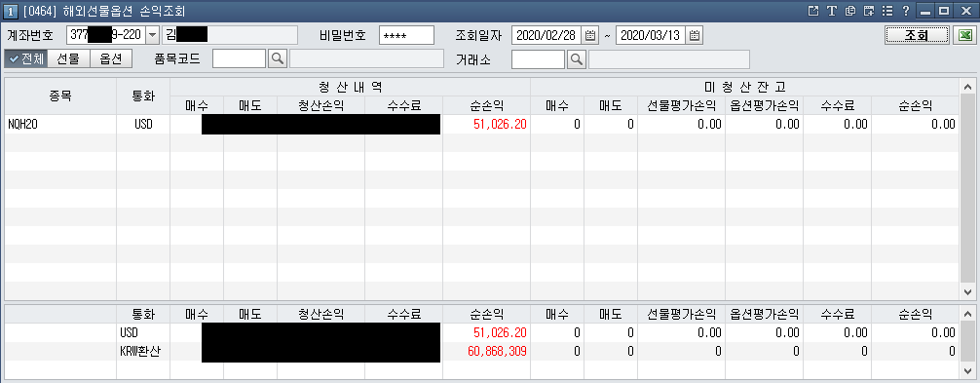Click the pop-out window icon in title bar

point(813,11)
